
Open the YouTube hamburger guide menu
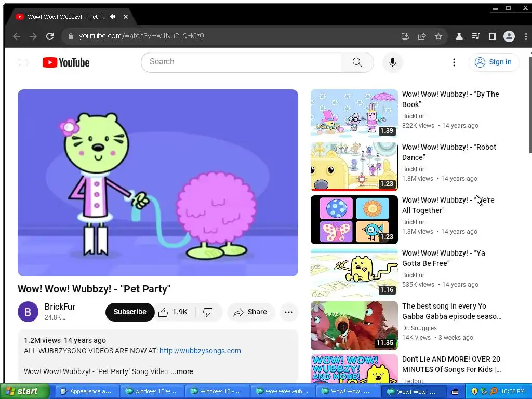coord(24,62)
